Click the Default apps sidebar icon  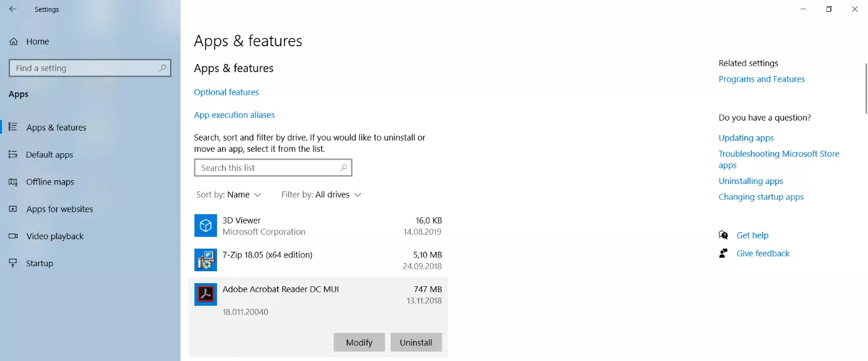click(13, 154)
